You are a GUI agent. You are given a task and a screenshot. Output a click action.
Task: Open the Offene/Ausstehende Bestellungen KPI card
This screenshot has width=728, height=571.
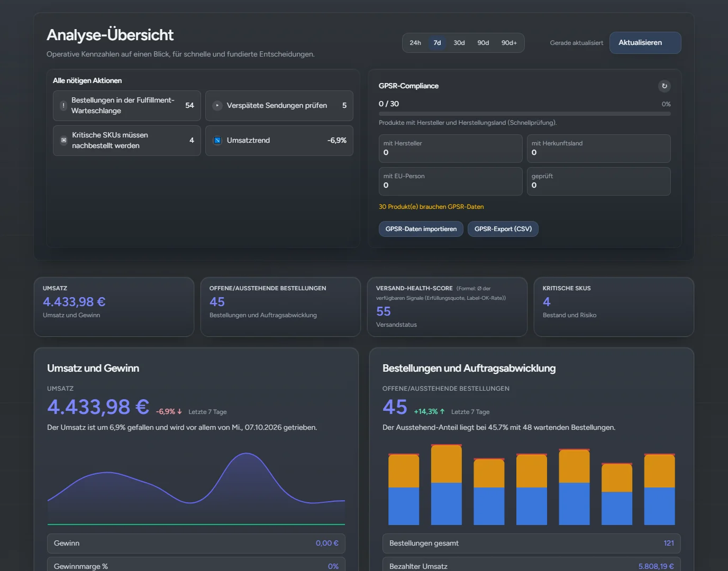[280, 307]
